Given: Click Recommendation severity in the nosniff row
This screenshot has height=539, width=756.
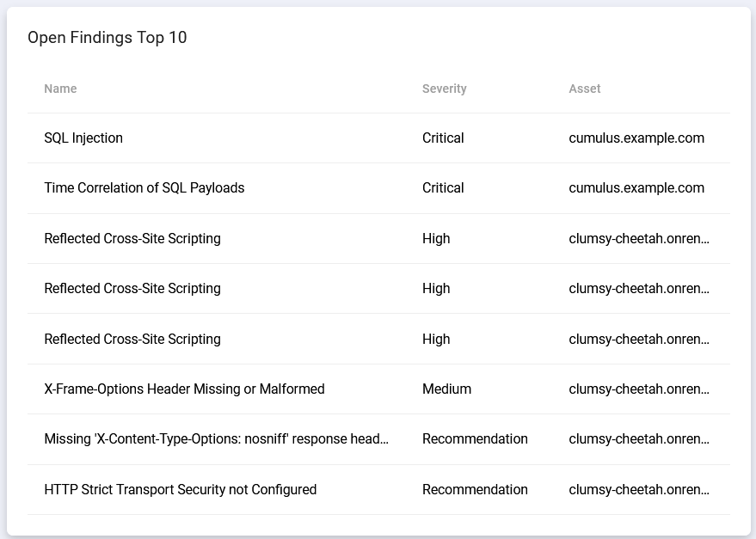Looking at the screenshot, I should point(475,439).
